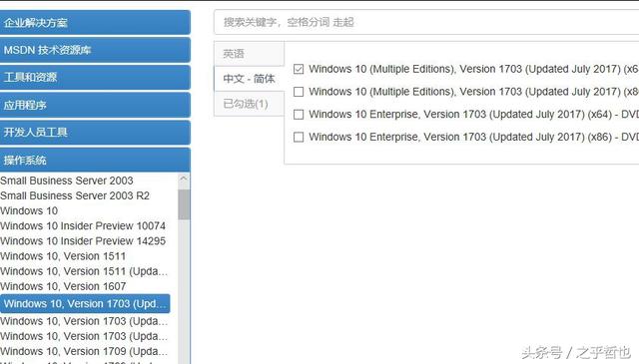Focus the keyword search box

click(x=426, y=22)
